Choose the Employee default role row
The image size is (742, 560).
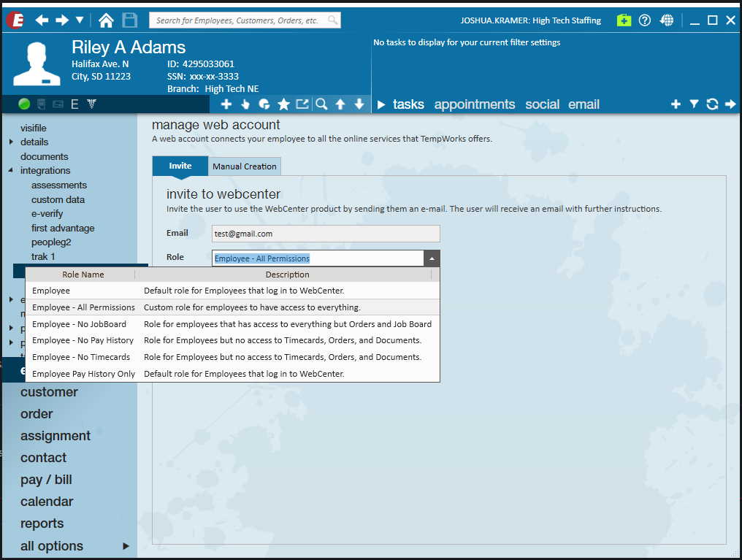[232, 291]
